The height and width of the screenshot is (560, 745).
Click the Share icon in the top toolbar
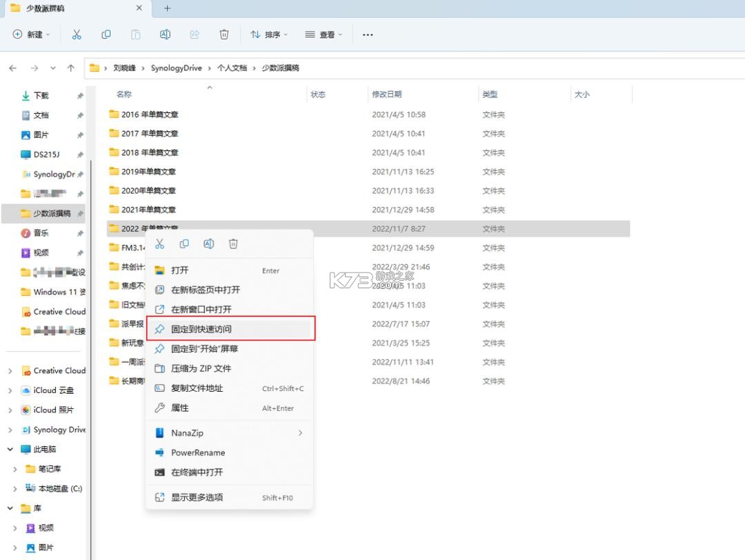point(195,34)
